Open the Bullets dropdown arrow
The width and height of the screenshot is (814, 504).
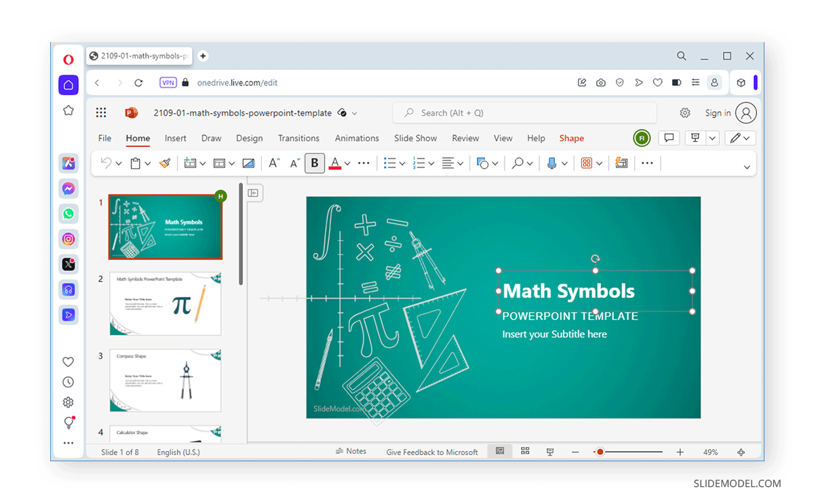click(x=402, y=163)
